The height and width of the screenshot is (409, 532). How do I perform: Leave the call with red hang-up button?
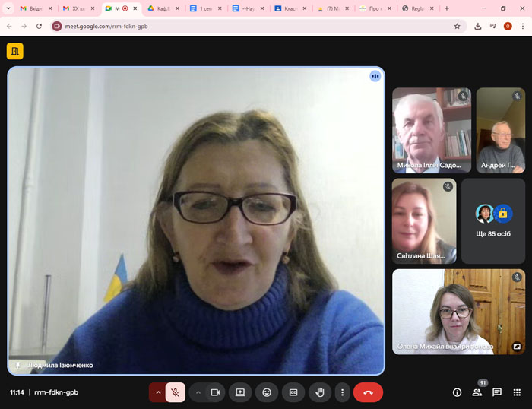tap(368, 392)
